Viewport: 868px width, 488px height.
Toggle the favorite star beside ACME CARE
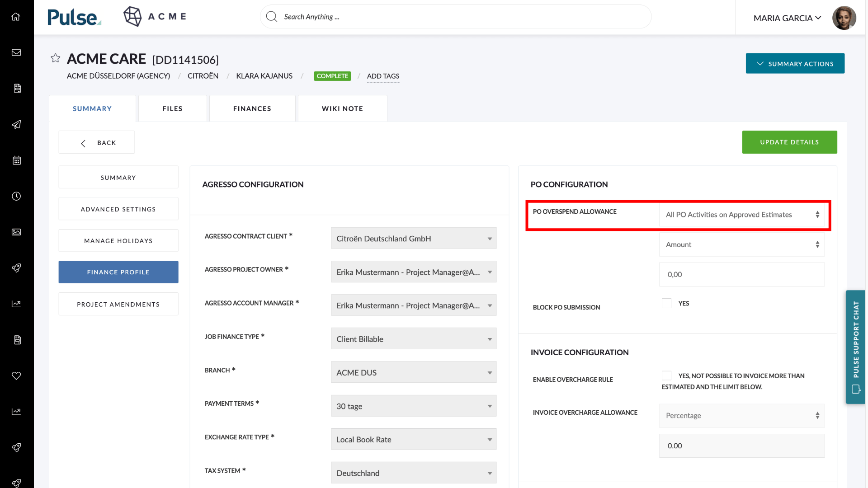tap(55, 58)
